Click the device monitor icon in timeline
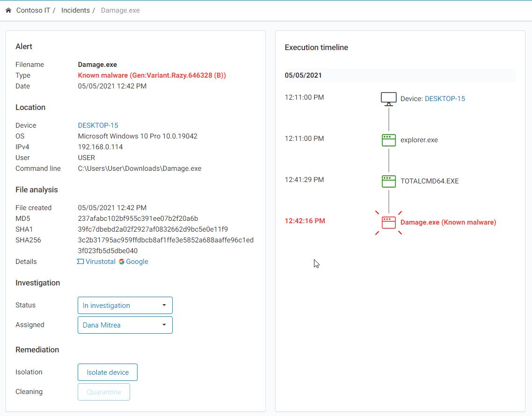This screenshot has height=416, width=532. click(x=388, y=99)
